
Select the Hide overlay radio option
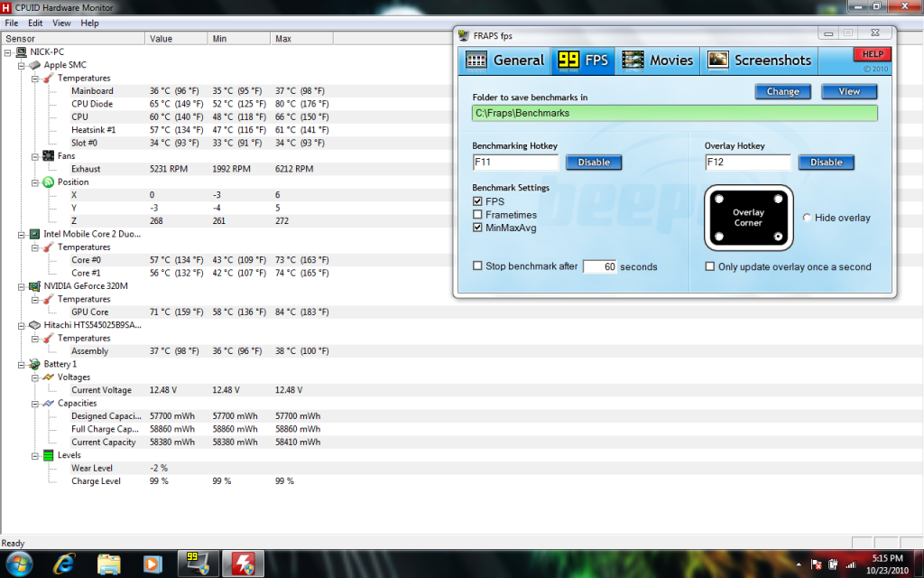click(807, 218)
